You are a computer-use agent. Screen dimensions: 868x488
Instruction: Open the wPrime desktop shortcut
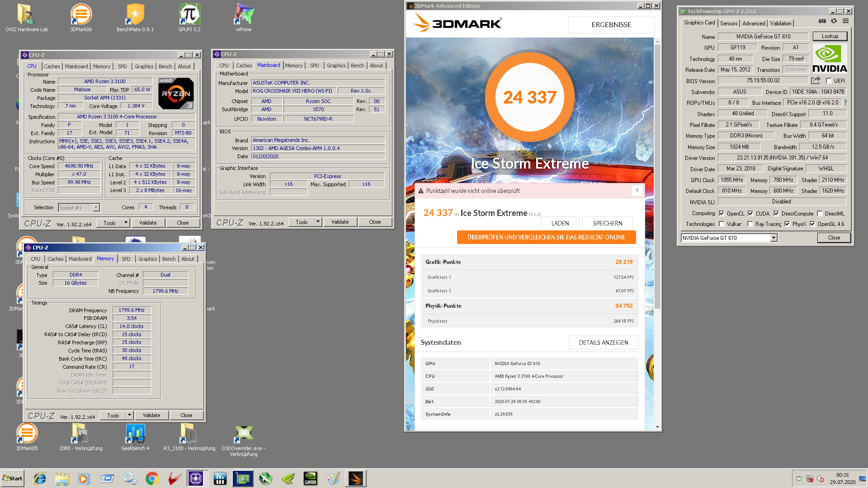pos(244,18)
